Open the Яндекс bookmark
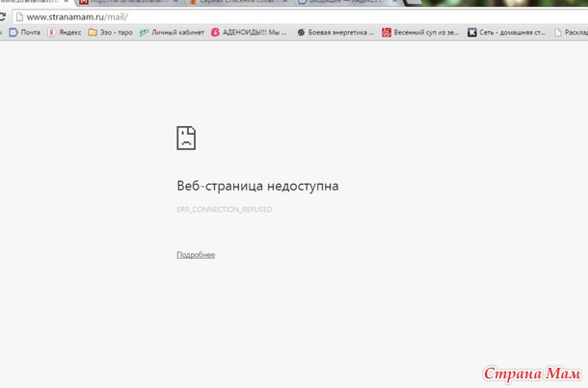This screenshot has height=388, width=588. [65, 33]
